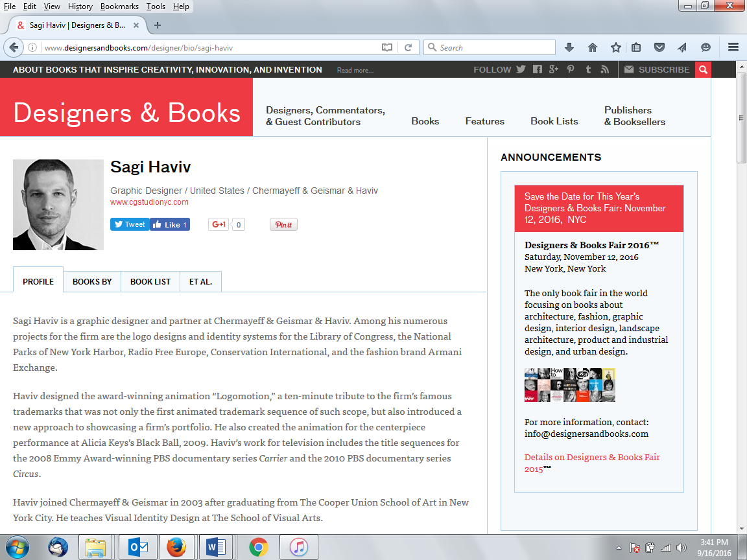This screenshot has width=747, height=560.
Task: Bookmark this page with star icon
Action: coord(615,47)
